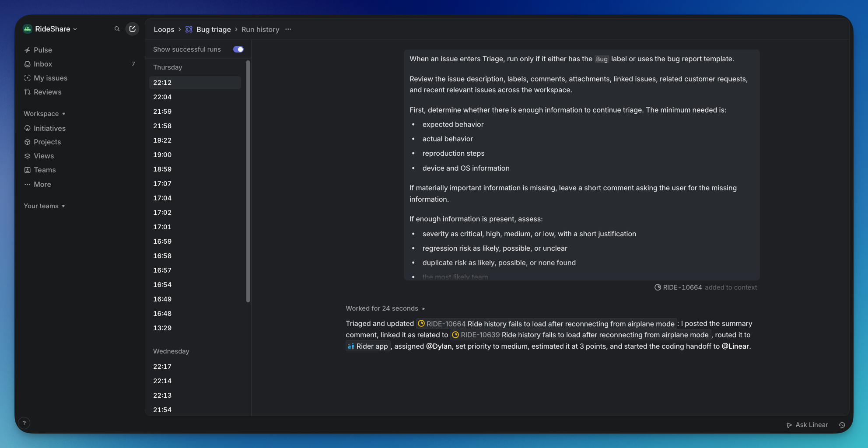
Task: Select the Thursday 21:58 run
Action: coord(195,126)
